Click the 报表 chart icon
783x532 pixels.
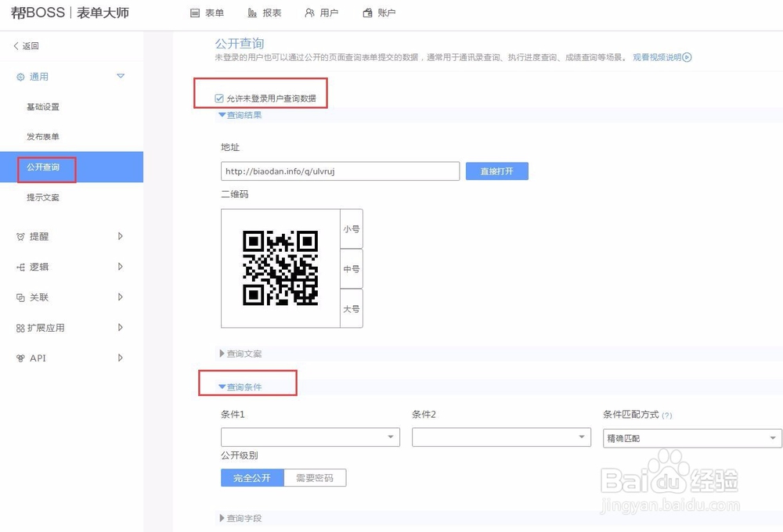pyautogui.click(x=253, y=13)
